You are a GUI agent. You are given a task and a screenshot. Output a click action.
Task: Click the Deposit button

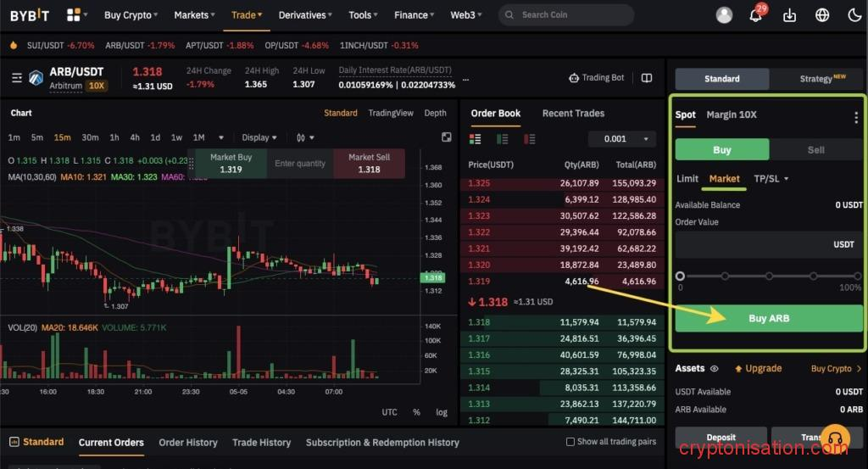tap(721, 438)
